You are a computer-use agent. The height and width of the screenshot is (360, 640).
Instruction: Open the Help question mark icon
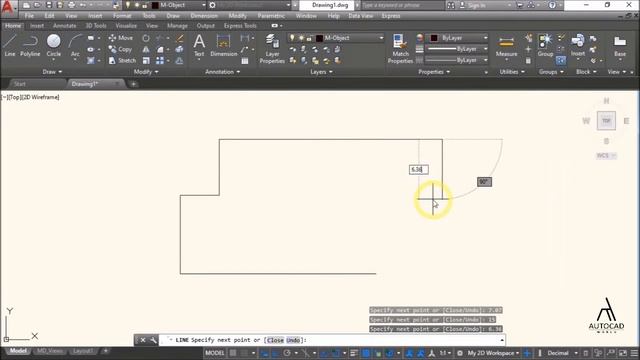552,5
